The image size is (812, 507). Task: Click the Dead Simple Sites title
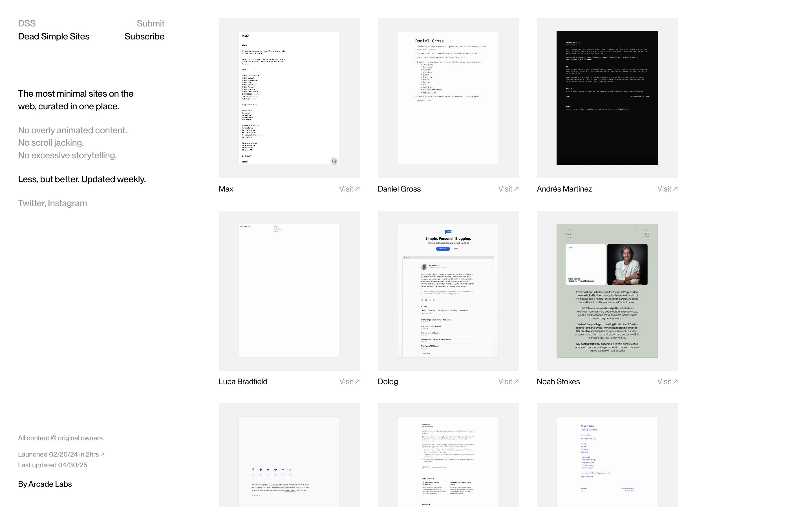54,36
